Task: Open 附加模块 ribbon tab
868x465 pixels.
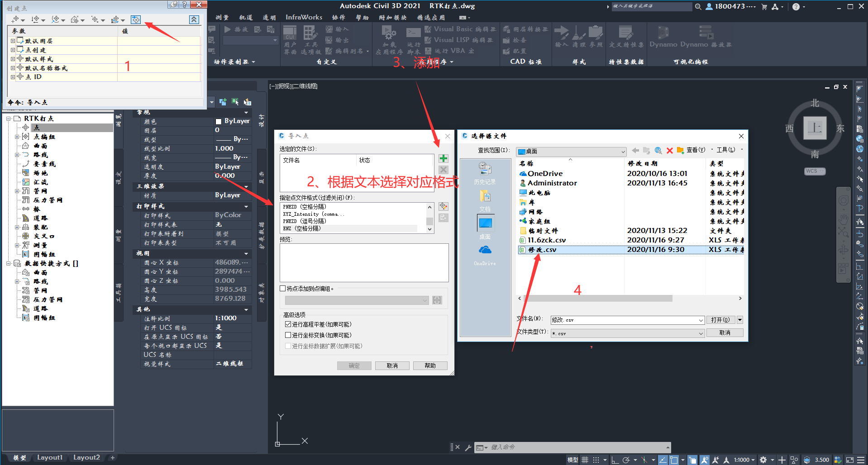Action: (393, 17)
